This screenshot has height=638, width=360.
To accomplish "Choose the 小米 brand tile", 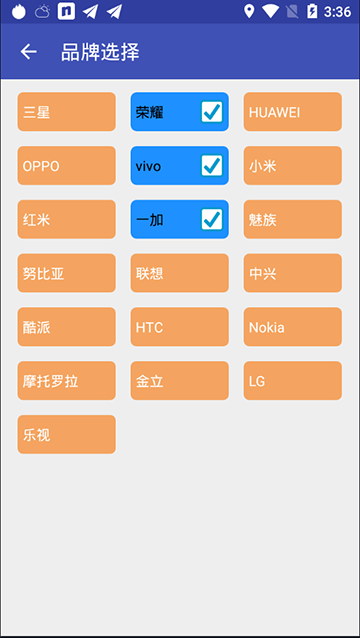I will tap(292, 166).
